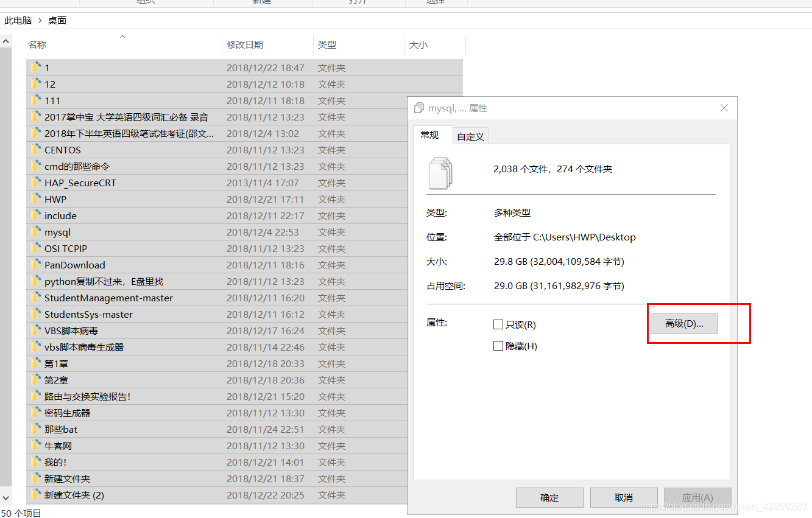Click the file list scroll-down arrow
The width and height of the screenshot is (812, 518).
(x=6, y=498)
